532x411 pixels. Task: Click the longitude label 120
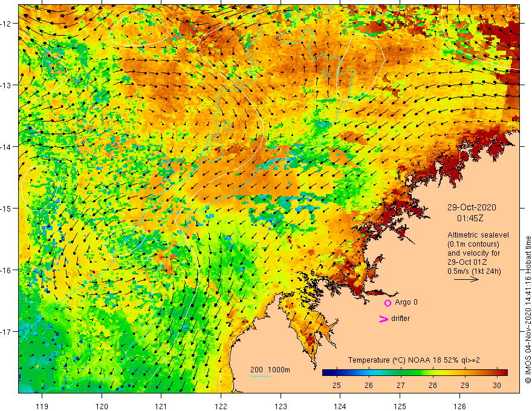102,406
